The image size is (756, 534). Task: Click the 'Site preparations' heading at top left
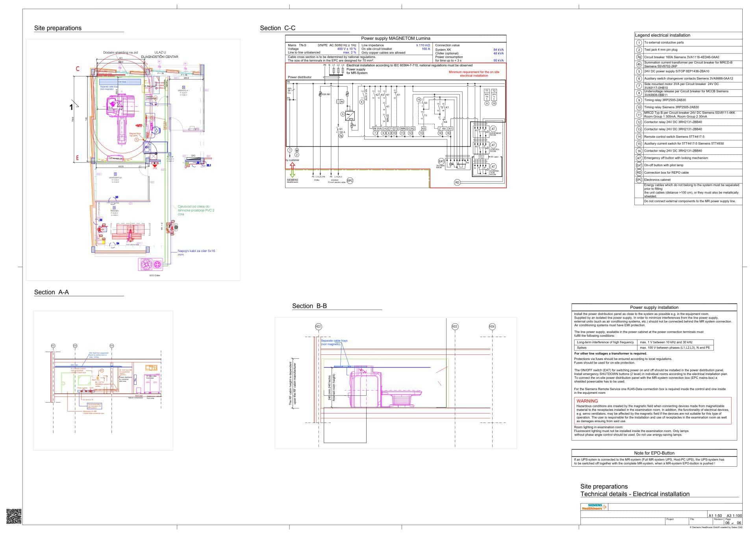(58, 28)
